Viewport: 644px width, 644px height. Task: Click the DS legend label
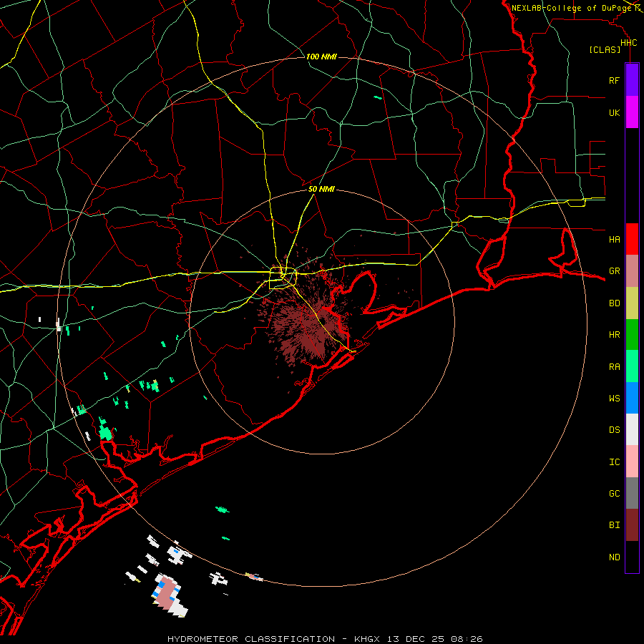click(614, 429)
